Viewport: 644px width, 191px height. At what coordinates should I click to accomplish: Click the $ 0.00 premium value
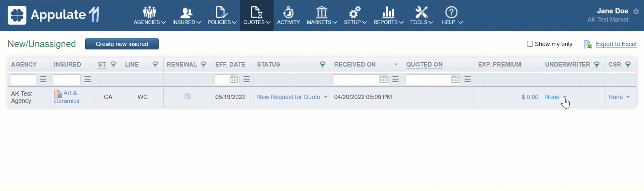click(530, 97)
